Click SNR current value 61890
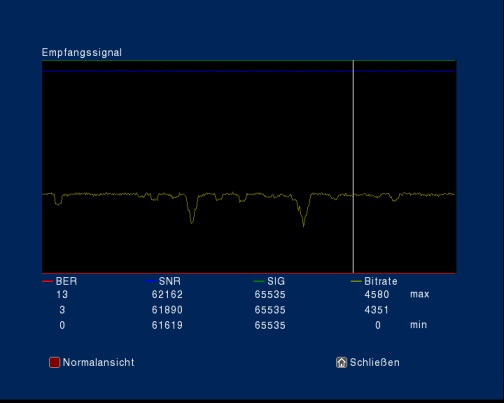The width and height of the screenshot is (504, 403). coord(167,310)
